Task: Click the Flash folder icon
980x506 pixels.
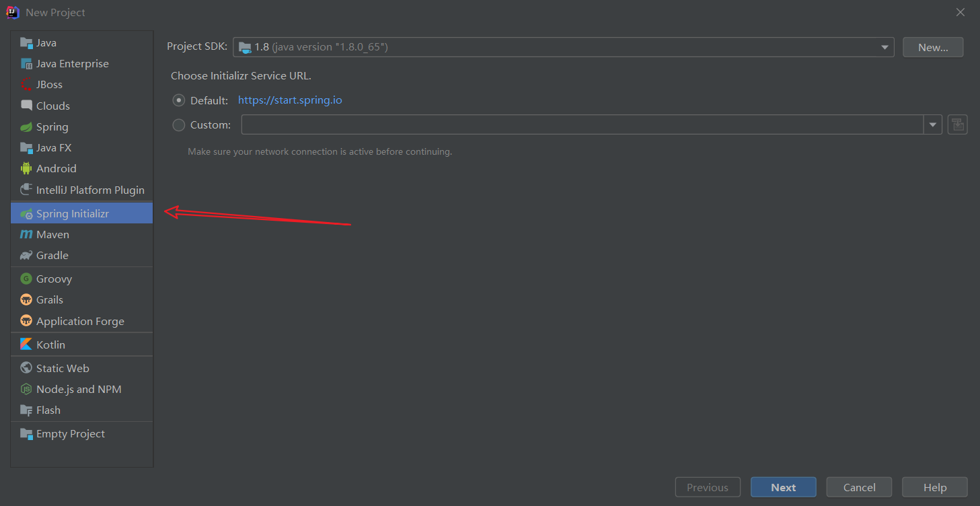Action: [26, 410]
